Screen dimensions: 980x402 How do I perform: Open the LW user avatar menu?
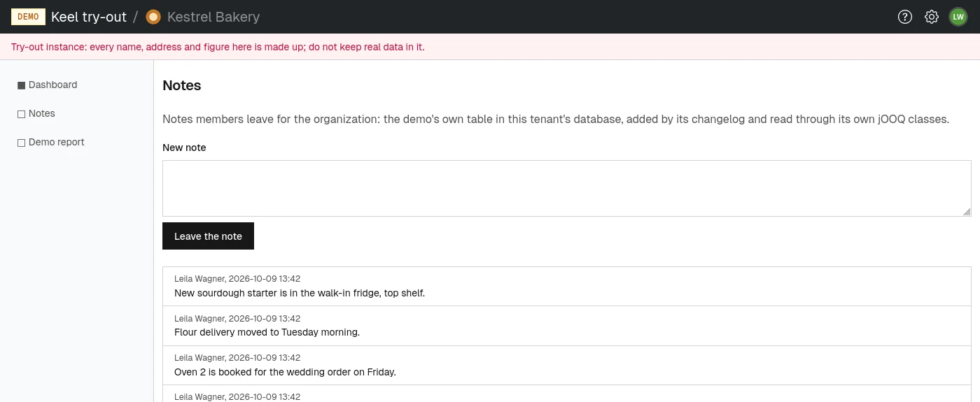click(958, 17)
